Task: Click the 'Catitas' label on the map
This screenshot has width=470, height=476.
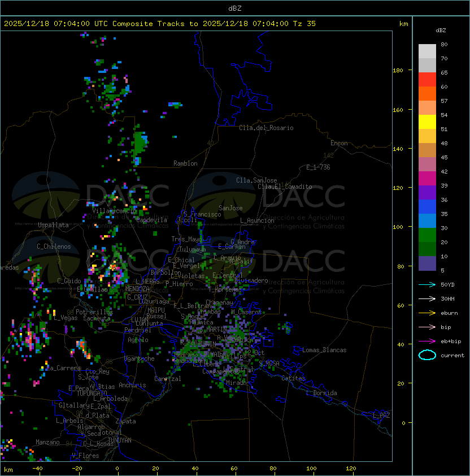Action: (x=293, y=378)
